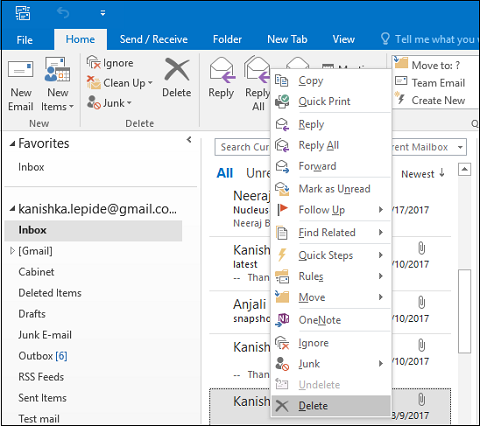Switch to the Folder tab
Image resolution: width=480 pixels, height=426 pixels.
[x=227, y=39]
